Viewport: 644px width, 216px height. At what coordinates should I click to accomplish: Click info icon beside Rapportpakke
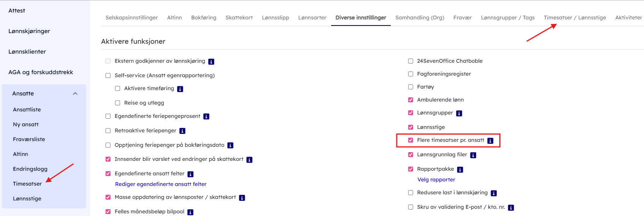pos(460,170)
